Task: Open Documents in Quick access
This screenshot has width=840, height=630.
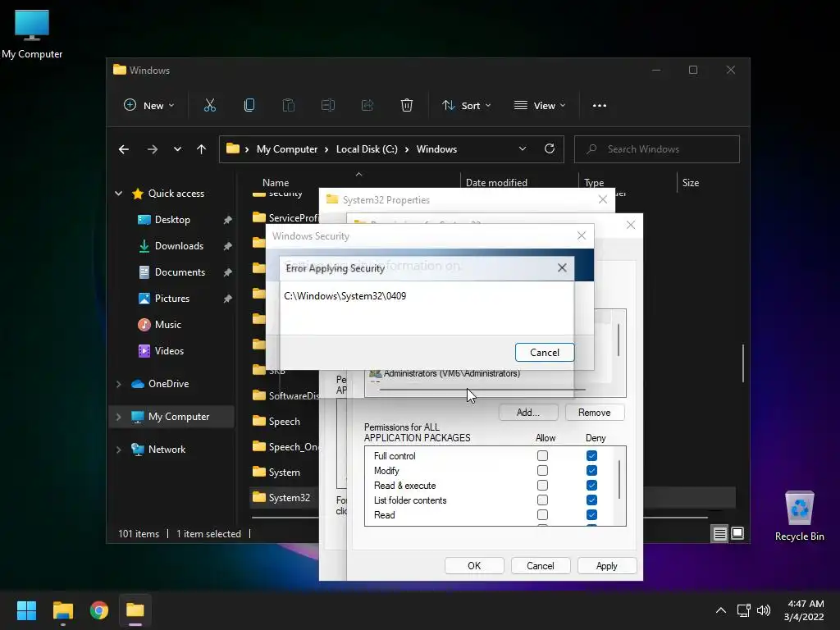Action: coord(180,272)
